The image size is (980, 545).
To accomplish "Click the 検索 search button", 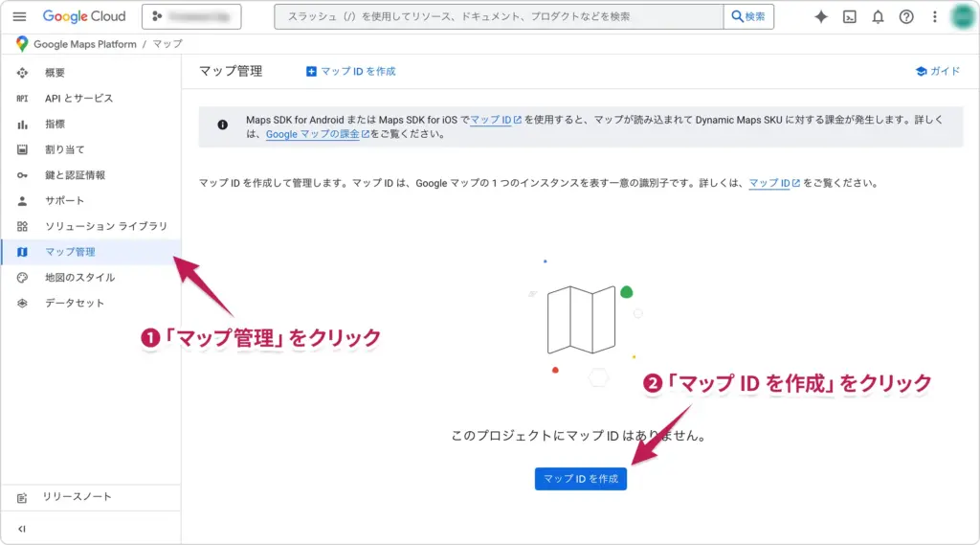I will pyautogui.click(x=748, y=17).
